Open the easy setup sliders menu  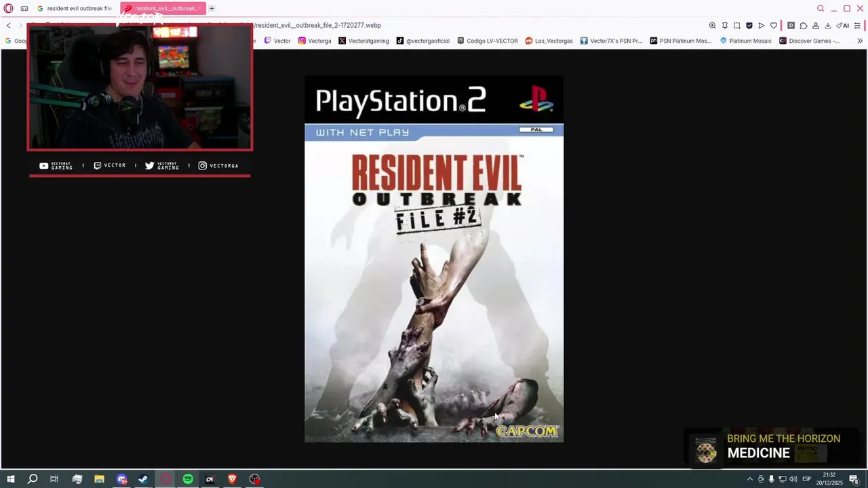[x=858, y=25]
